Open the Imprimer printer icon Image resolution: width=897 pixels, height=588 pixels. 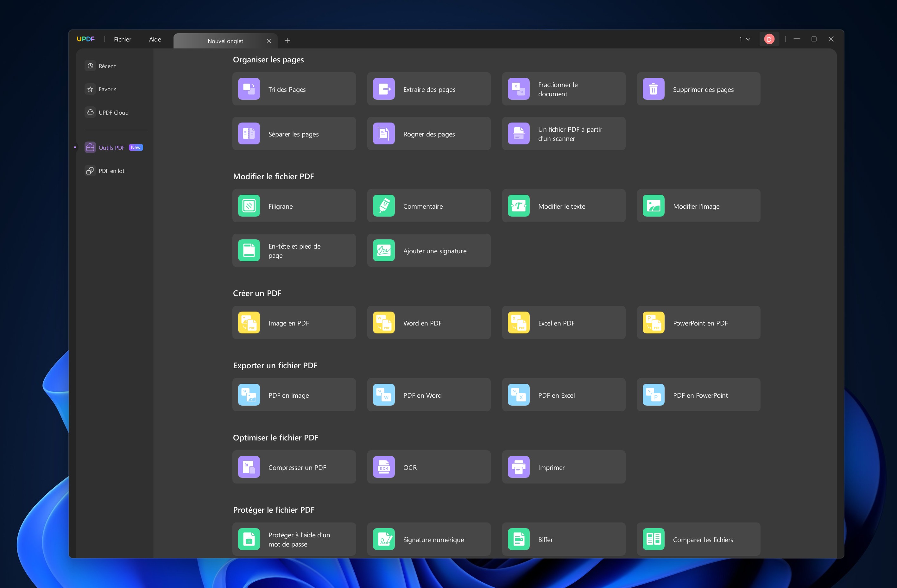click(x=518, y=467)
